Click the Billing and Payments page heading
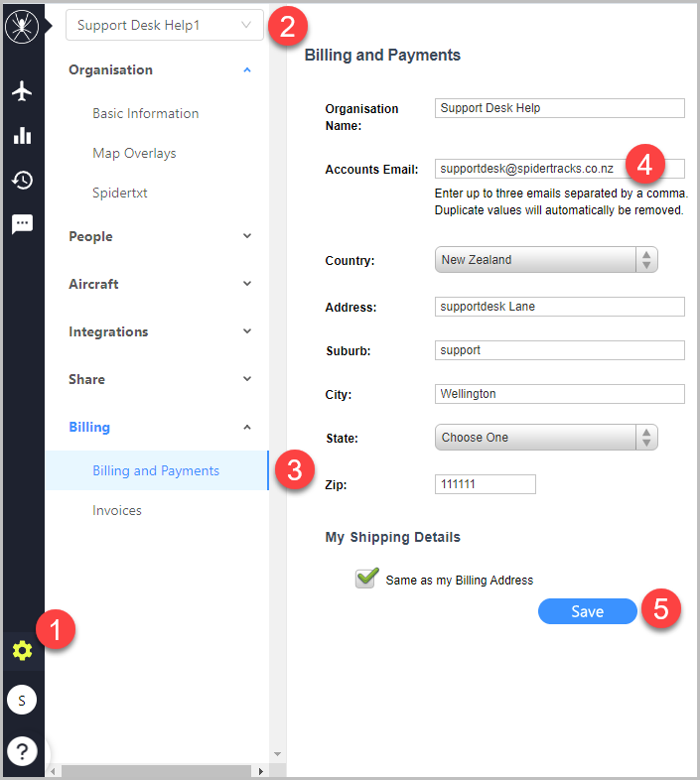Screen dimensions: 700x780 pos(382,55)
